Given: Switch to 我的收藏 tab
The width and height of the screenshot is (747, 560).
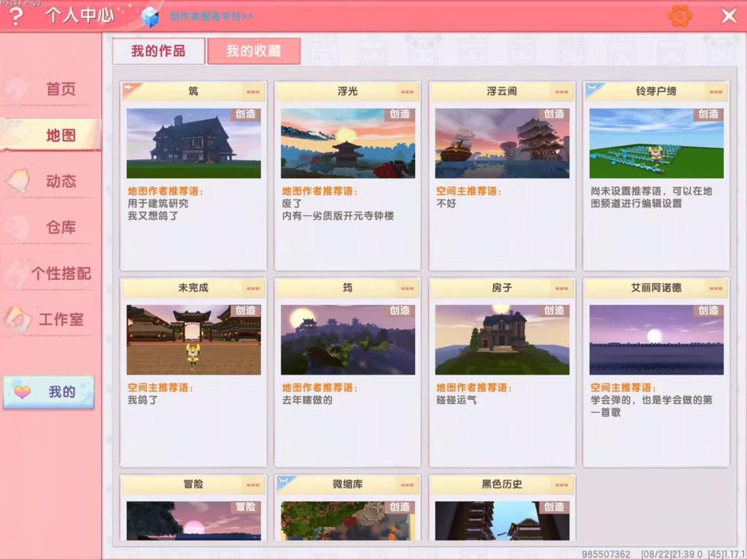Looking at the screenshot, I should (254, 51).
